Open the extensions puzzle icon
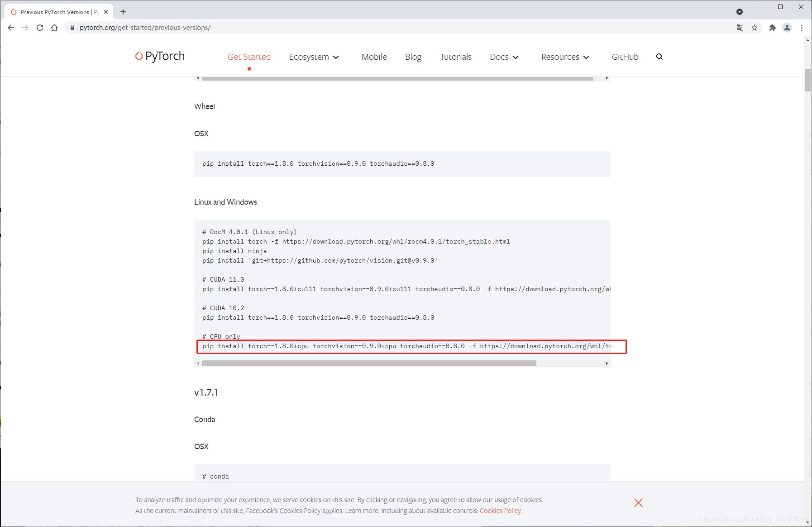 [773, 28]
